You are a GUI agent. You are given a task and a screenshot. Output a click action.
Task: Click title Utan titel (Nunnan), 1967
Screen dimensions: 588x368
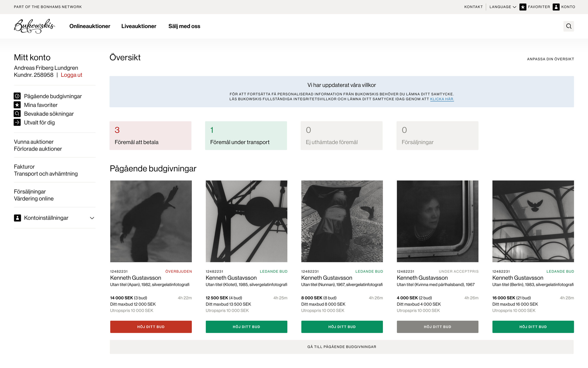click(x=342, y=284)
